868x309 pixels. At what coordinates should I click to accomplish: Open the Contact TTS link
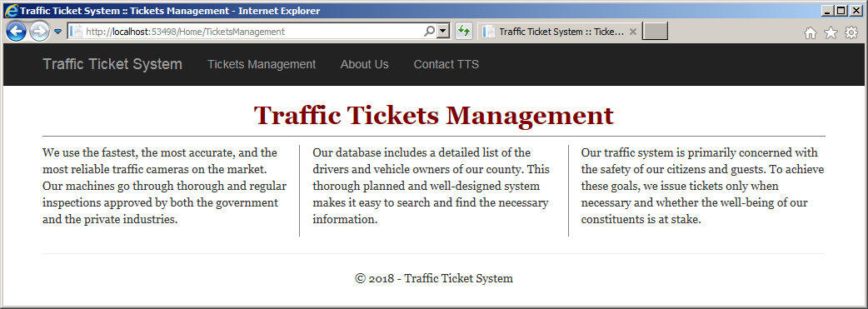pyautogui.click(x=446, y=64)
